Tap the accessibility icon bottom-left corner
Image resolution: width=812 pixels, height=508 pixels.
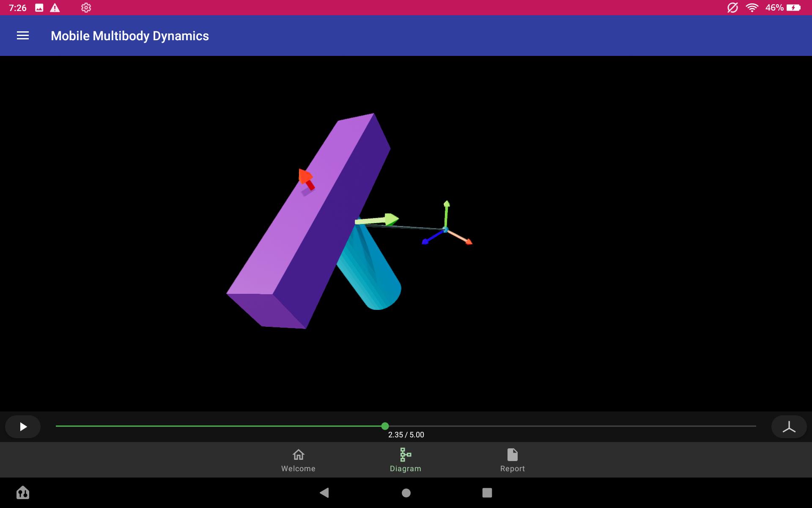pyautogui.click(x=23, y=492)
